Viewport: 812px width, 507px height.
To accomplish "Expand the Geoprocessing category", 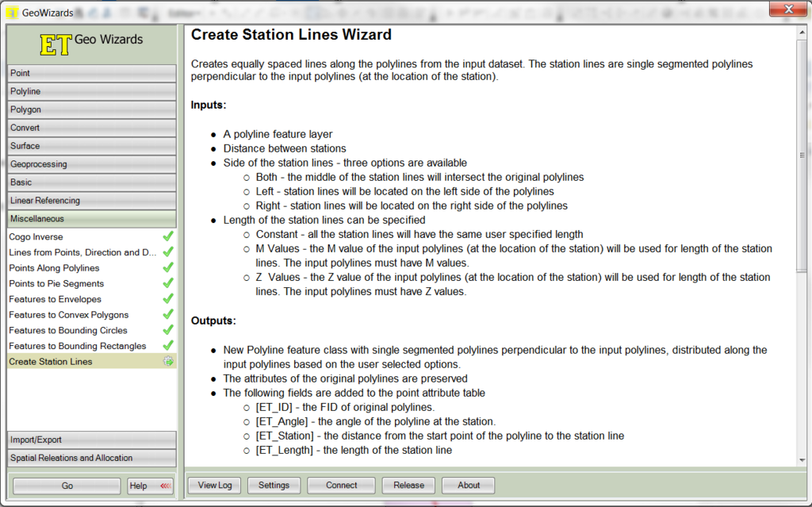I will tap(91, 164).
